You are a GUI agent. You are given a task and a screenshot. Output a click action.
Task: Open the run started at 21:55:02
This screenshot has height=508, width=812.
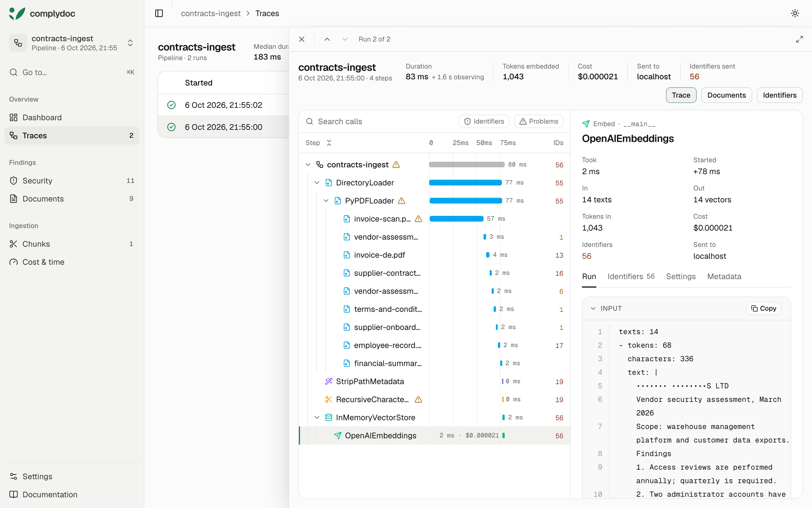tap(224, 105)
